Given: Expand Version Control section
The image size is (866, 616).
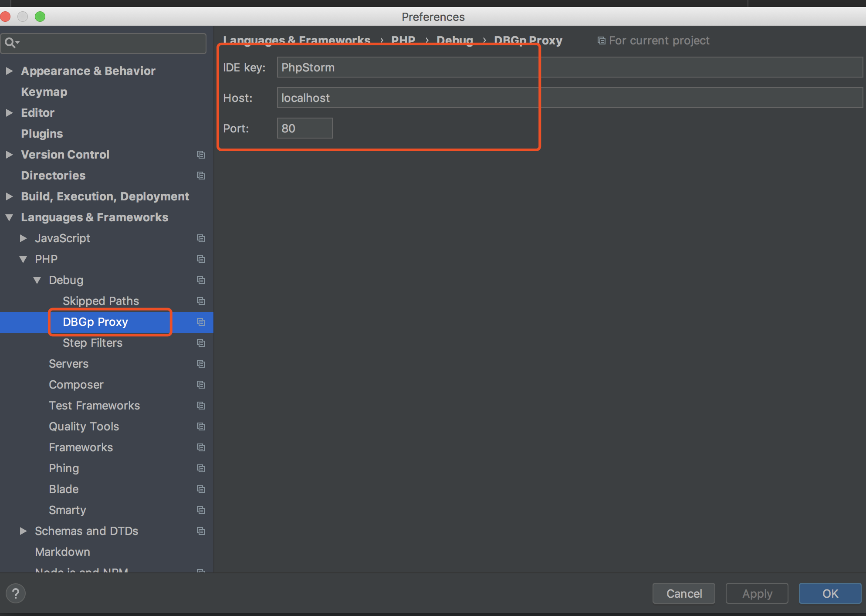Looking at the screenshot, I should [x=9, y=154].
